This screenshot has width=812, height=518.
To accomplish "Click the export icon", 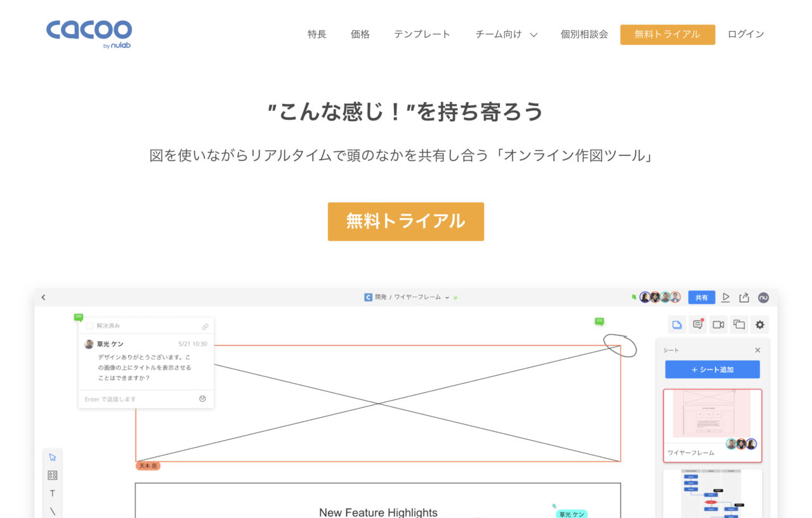I will click(x=745, y=297).
